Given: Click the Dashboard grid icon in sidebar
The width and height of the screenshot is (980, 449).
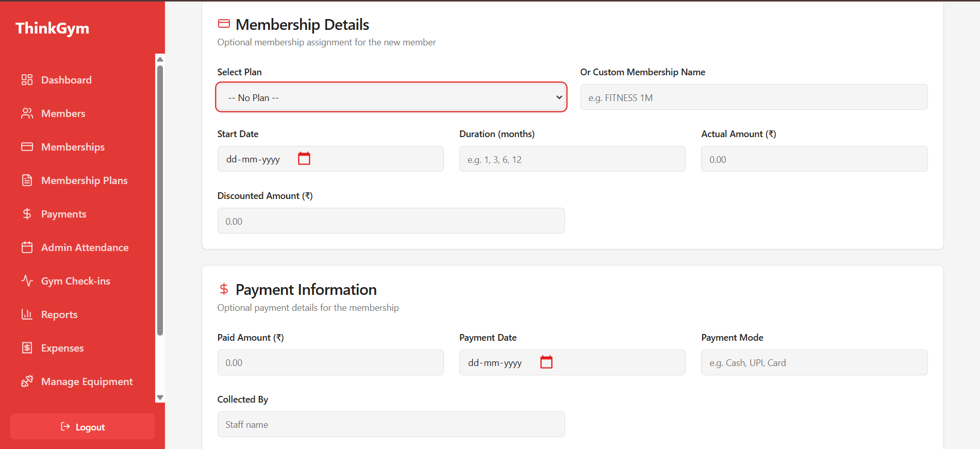Looking at the screenshot, I should pos(27,80).
